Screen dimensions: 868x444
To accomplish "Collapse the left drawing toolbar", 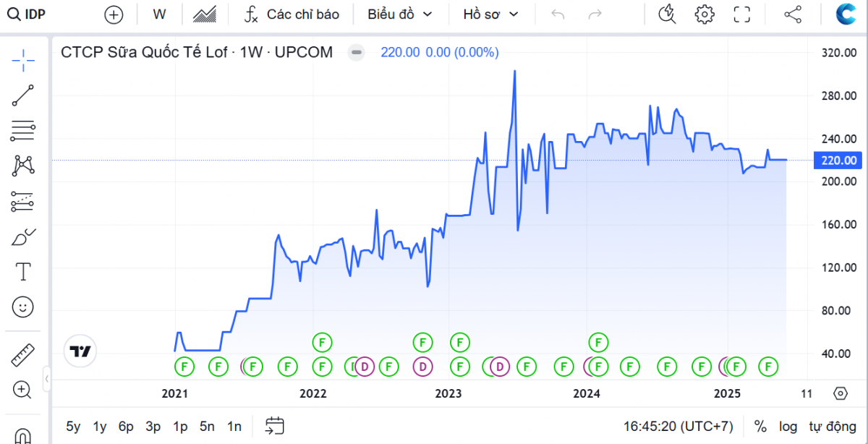I will [47, 377].
